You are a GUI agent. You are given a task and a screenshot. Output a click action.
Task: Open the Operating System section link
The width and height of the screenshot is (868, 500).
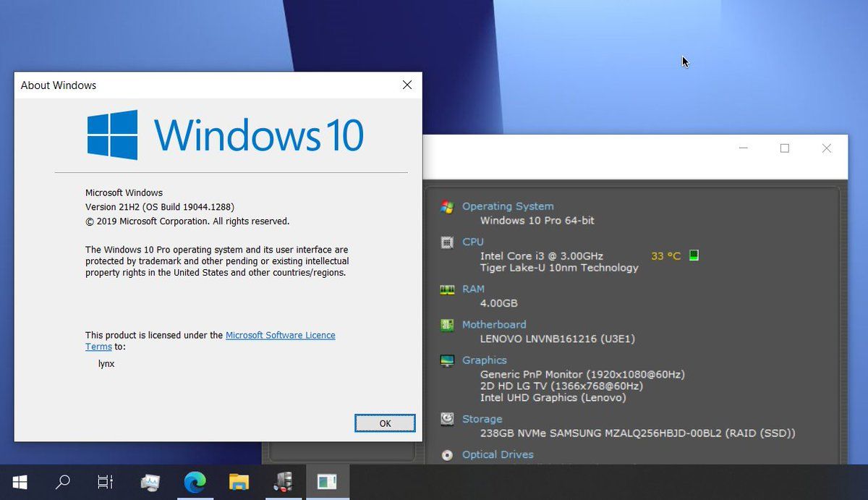click(x=508, y=206)
